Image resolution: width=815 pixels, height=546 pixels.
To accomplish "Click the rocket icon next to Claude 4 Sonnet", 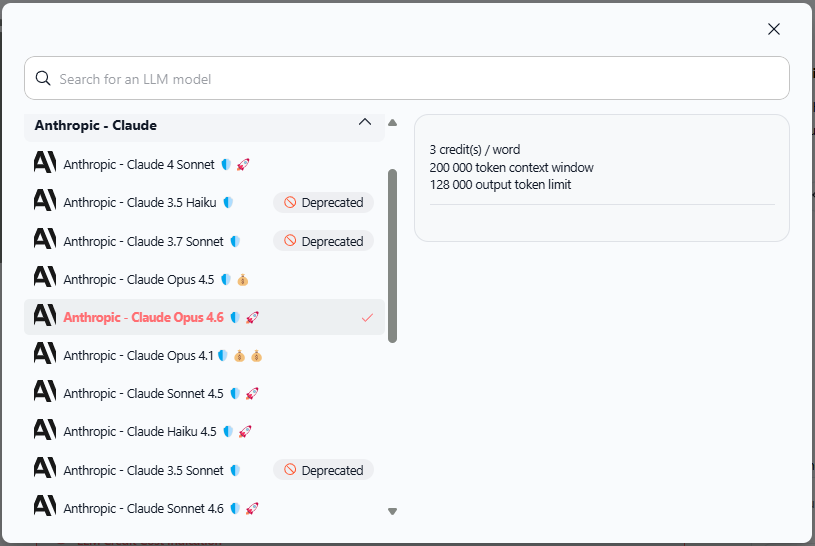I will click(243, 164).
